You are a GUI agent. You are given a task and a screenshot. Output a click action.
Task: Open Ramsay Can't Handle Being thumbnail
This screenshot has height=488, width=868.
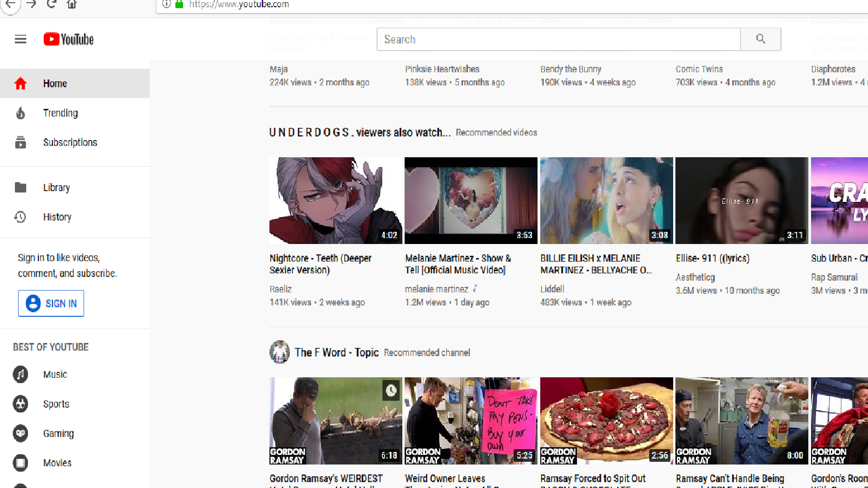click(x=741, y=421)
